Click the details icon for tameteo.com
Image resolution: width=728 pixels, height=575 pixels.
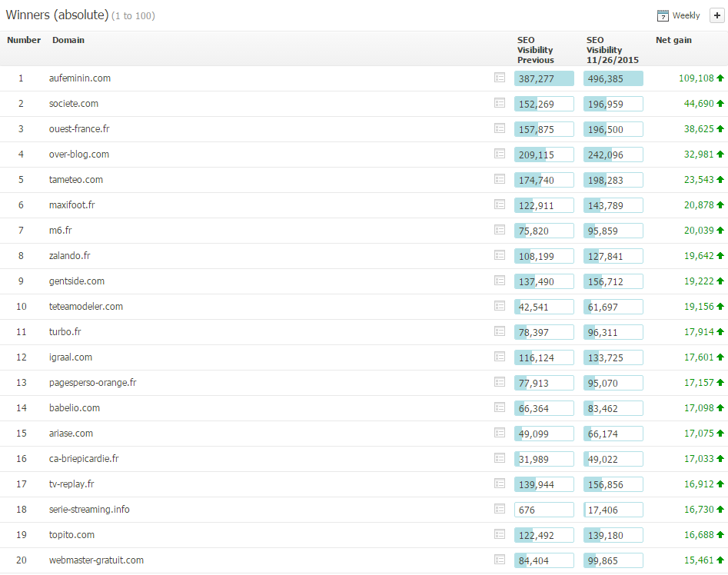500,179
